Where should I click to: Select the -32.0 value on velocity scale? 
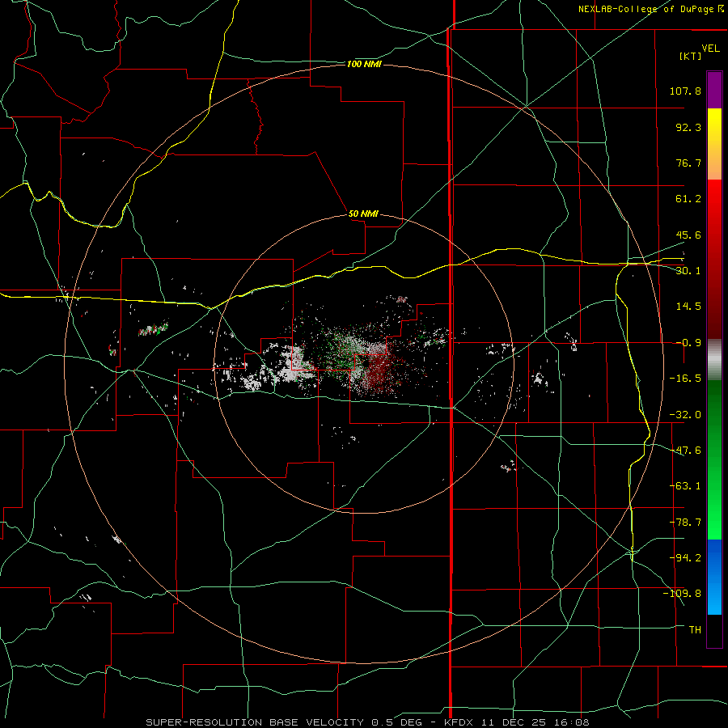point(685,415)
